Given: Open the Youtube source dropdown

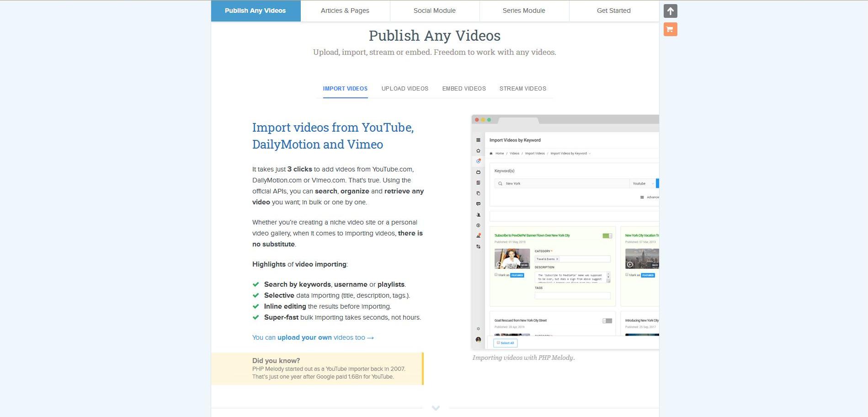Looking at the screenshot, I should [x=642, y=183].
